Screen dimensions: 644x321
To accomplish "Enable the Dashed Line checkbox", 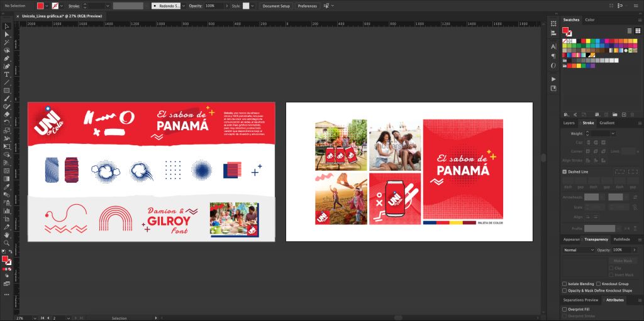I will 565,171.
